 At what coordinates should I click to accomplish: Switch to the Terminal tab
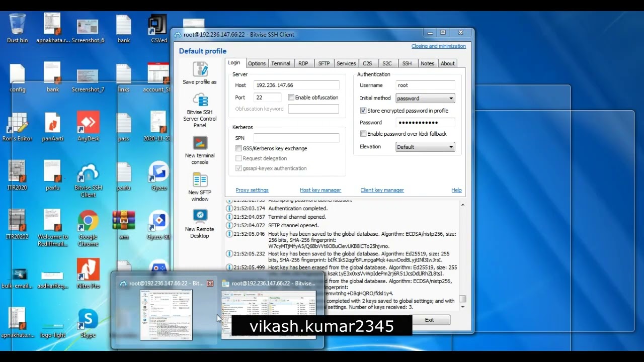point(280,63)
